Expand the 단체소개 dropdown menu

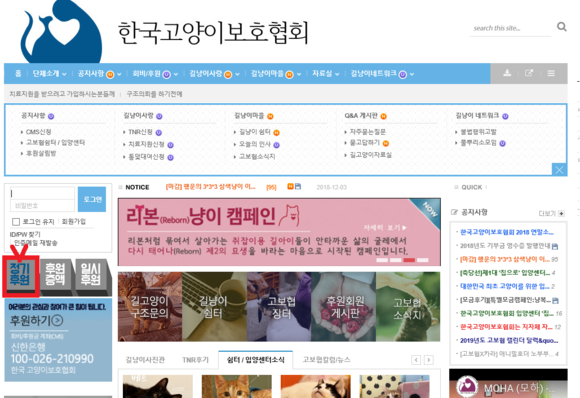[x=49, y=74]
